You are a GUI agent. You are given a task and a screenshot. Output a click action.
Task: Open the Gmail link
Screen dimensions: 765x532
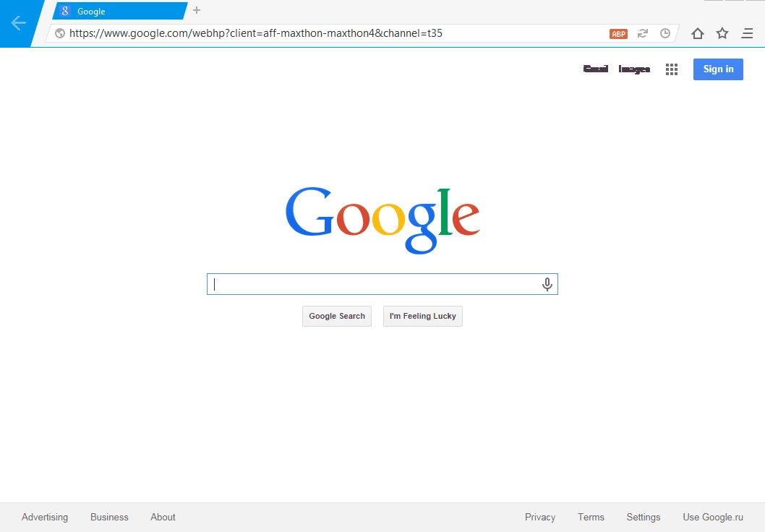[596, 69]
